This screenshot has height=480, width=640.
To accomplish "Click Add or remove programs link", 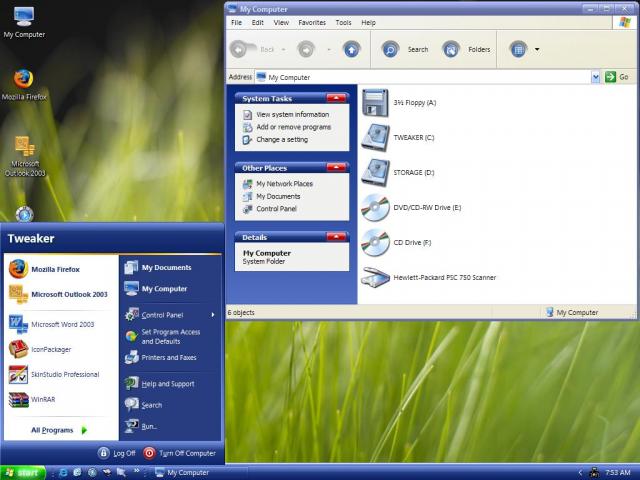I will point(293,127).
